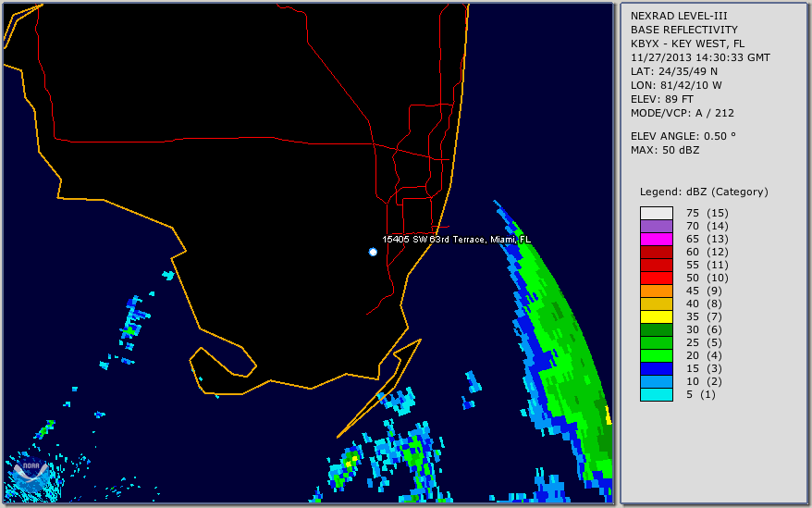Click the 20 dBZ bright green swatch
812x508 pixels.
(656, 355)
